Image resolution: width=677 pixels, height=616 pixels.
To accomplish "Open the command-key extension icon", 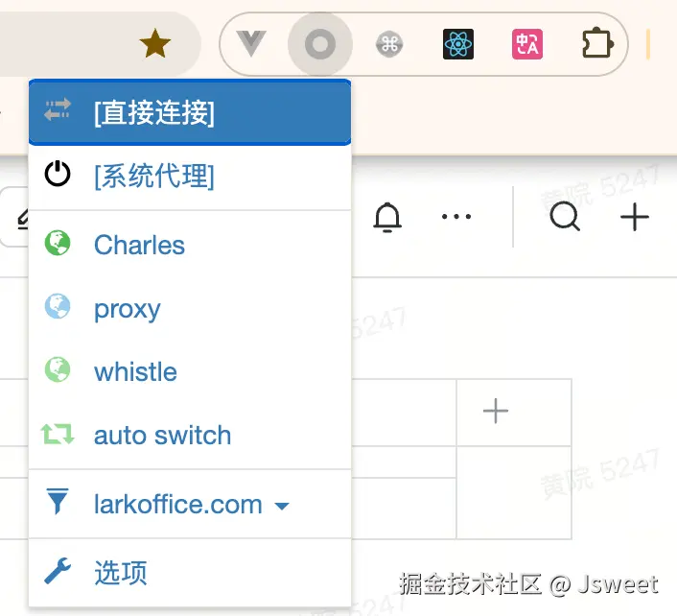I will point(389,44).
